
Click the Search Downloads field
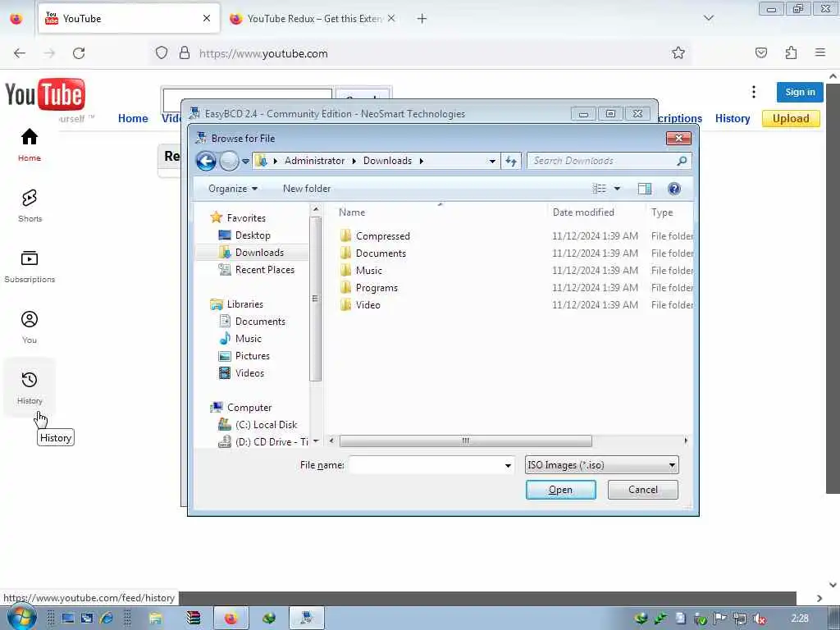point(609,161)
